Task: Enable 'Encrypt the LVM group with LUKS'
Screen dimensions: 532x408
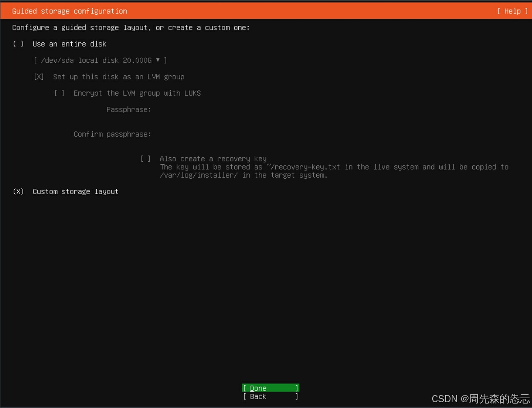Action: tap(59, 93)
